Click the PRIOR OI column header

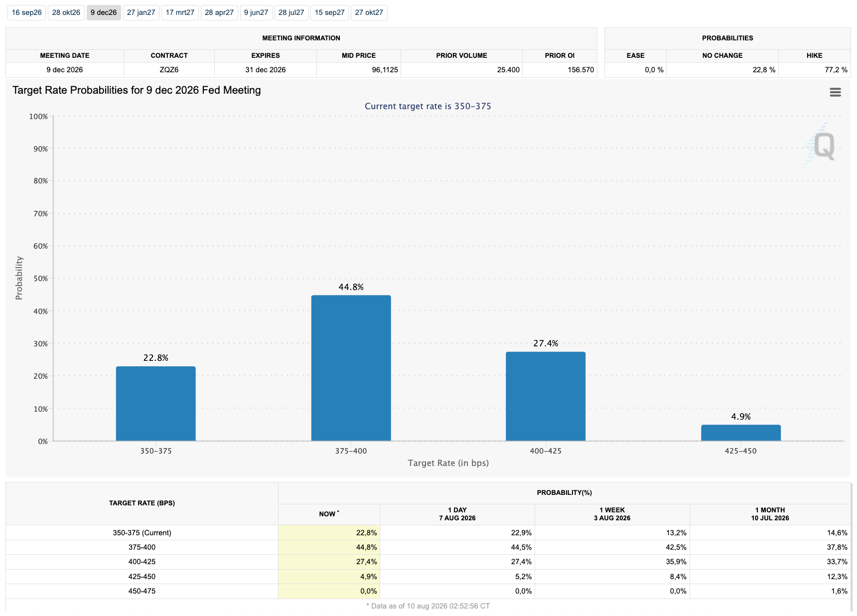coord(560,55)
